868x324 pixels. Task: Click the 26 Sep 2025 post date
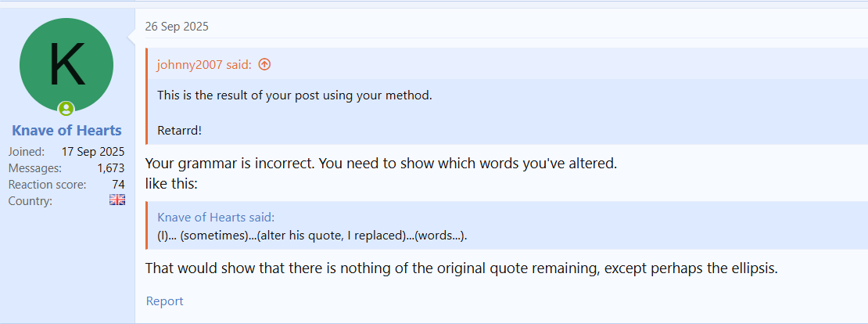coord(177,26)
